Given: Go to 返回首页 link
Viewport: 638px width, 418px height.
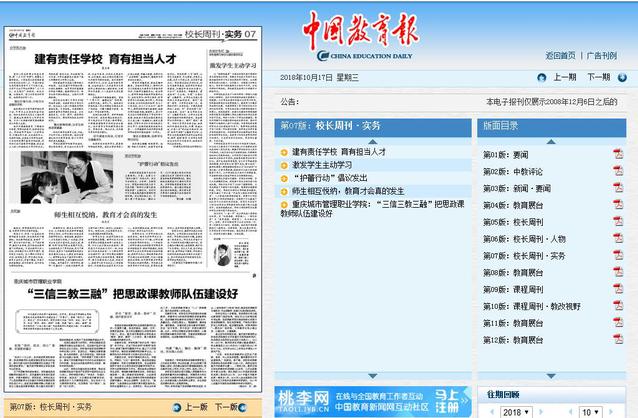Looking at the screenshot, I should (560, 55).
